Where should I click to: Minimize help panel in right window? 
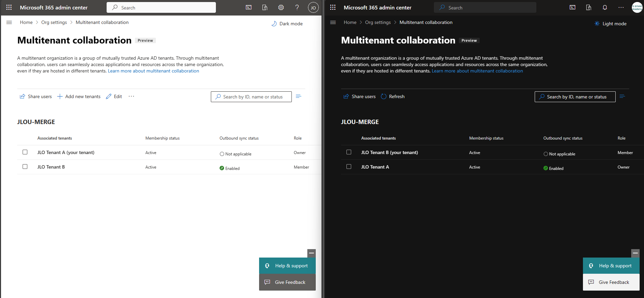(636, 253)
